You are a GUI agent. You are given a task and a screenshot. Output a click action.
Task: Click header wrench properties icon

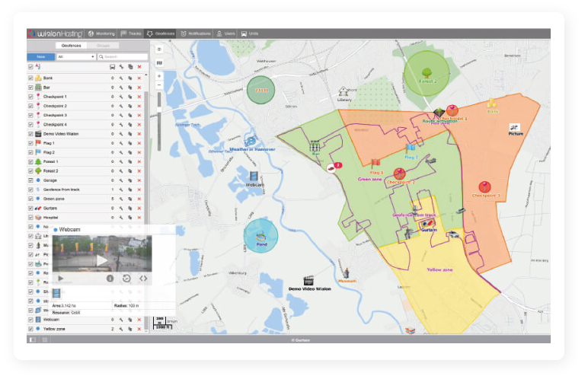click(121, 67)
